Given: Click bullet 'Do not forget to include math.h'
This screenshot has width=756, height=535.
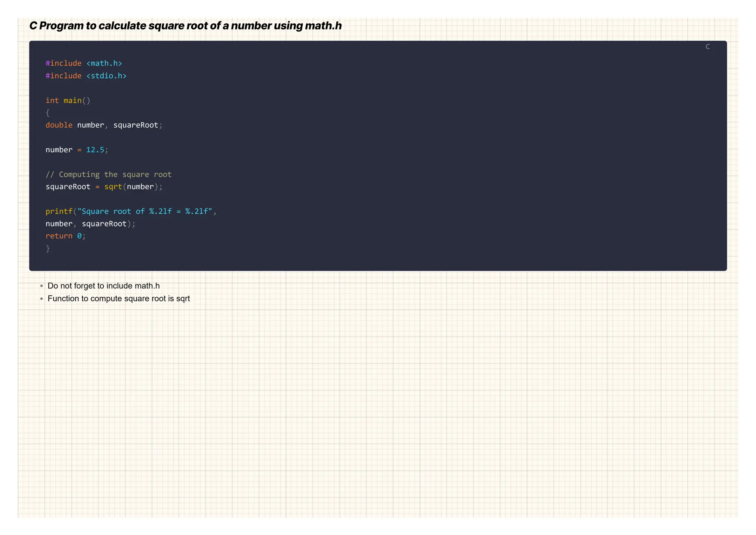Looking at the screenshot, I should pyautogui.click(x=103, y=286).
